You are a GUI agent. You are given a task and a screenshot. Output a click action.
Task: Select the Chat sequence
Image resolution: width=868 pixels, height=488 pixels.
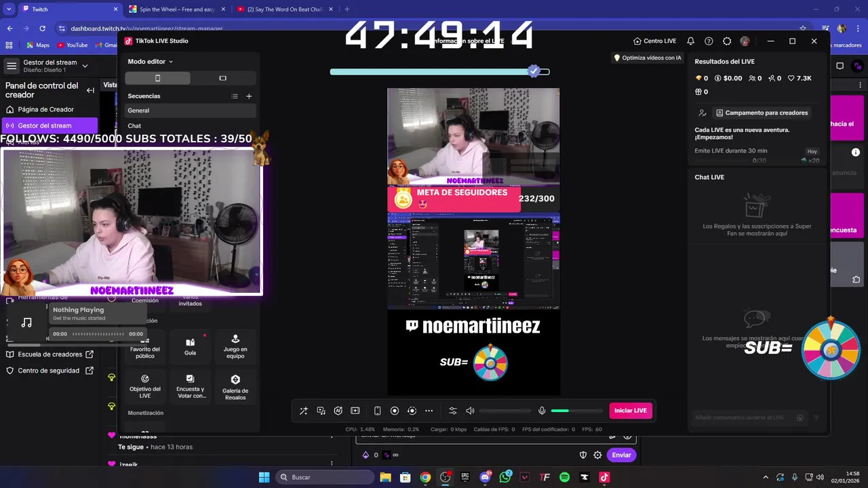click(x=191, y=126)
